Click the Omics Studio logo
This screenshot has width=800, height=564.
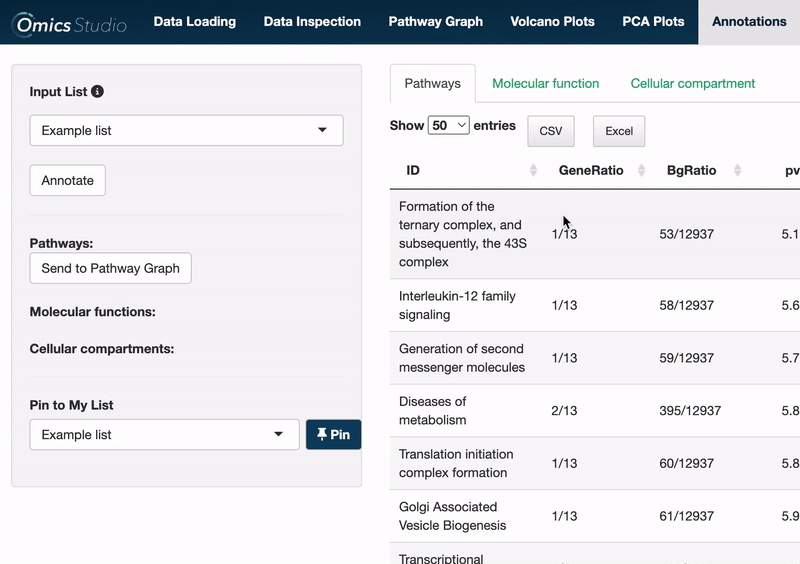click(x=71, y=23)
